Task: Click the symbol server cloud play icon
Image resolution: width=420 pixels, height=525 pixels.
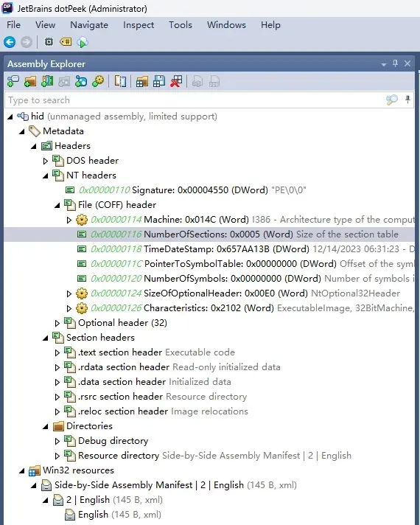Action: [x=83, y=42]
